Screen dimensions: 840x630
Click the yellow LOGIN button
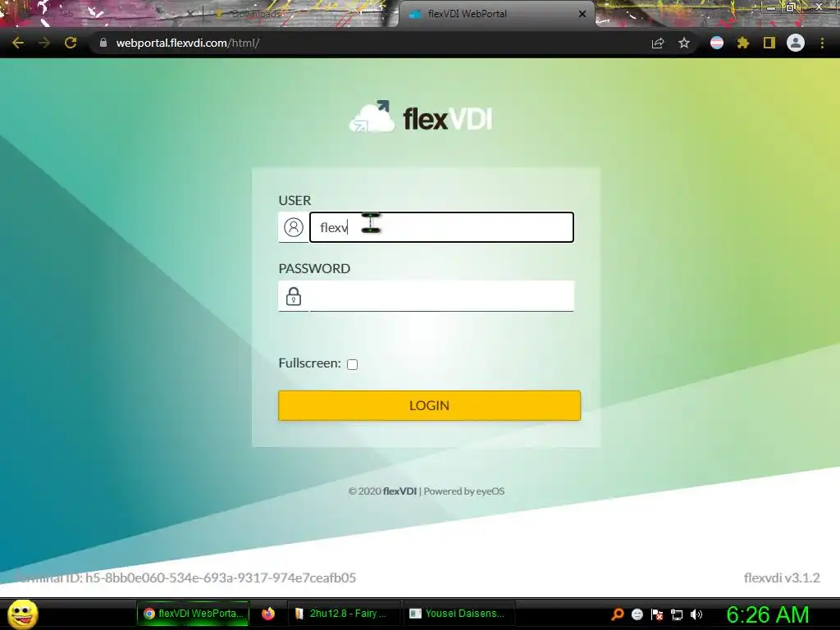click(x=429, y=405)
